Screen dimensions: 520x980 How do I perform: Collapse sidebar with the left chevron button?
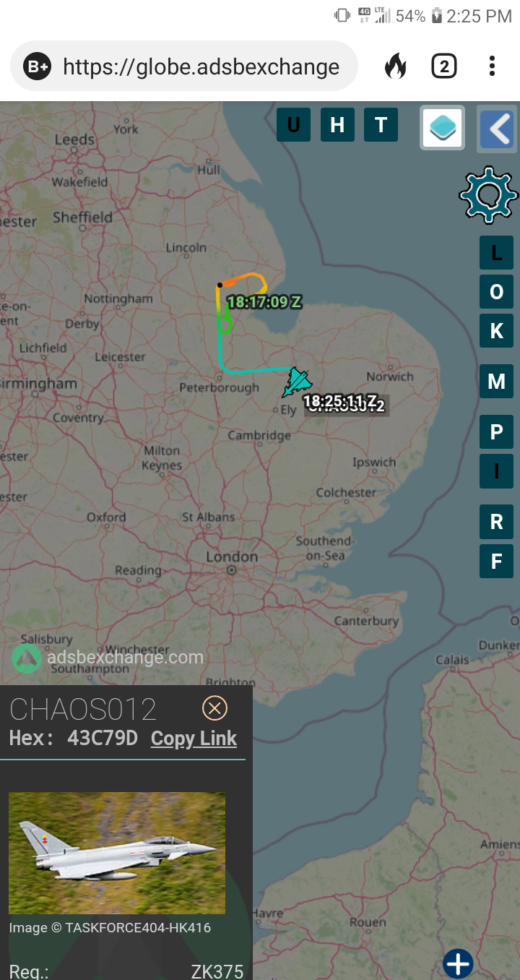[498, 129]
